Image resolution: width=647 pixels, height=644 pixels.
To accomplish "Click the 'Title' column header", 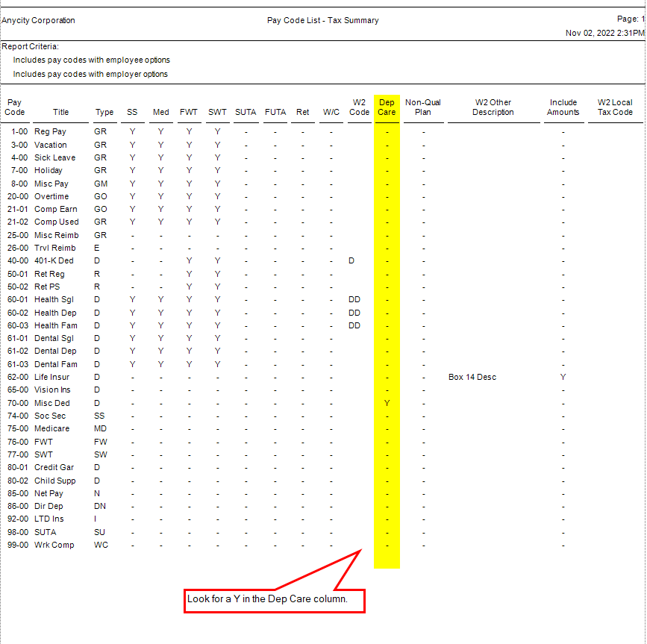I will (60, 112).
